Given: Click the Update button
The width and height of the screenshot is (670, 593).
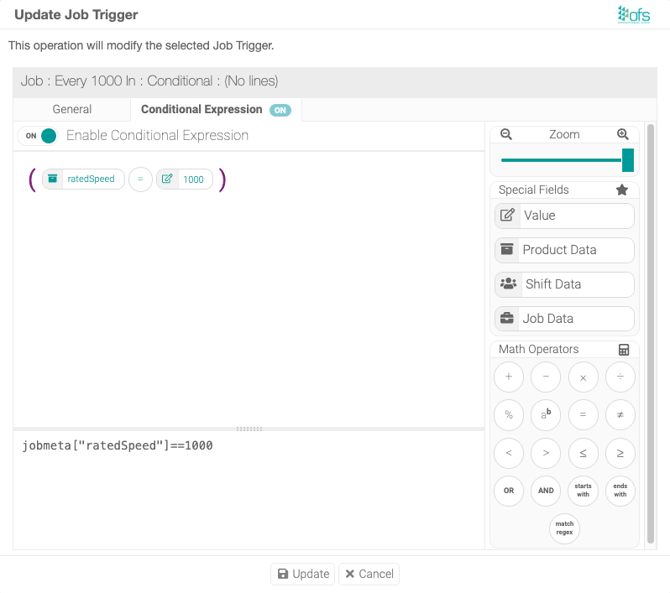Looking at the screenshot, I should click(x=303, y=574).
